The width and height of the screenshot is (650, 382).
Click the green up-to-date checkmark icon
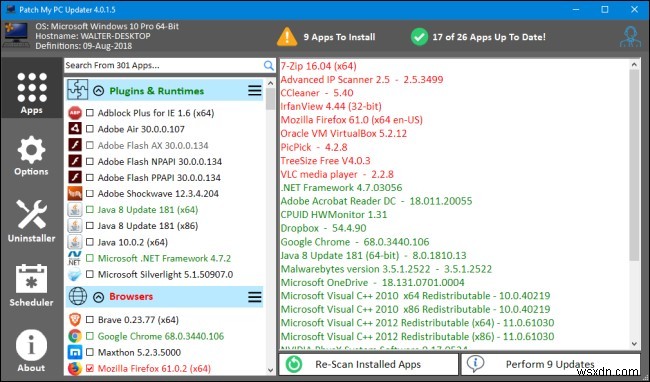pos(419,37)
